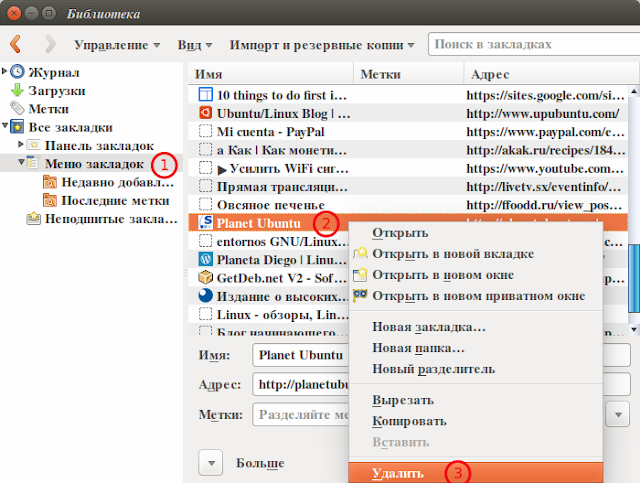Click the orange back arrow
The image size is (640, 483).
point(16,44)
